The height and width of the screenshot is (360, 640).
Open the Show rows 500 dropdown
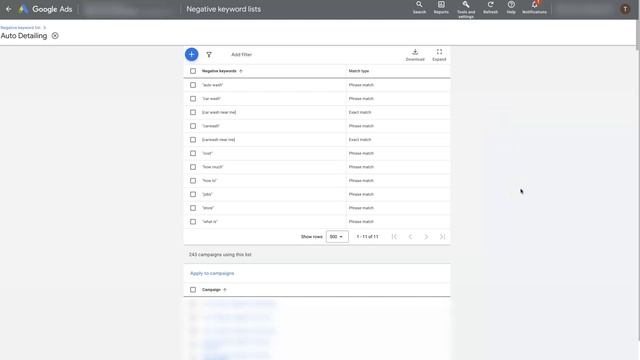[337, 237]
